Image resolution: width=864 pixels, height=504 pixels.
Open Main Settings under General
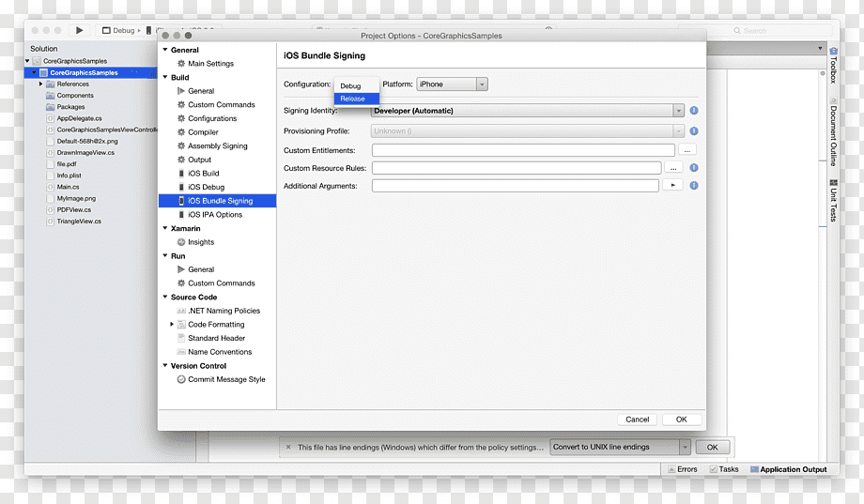210,63
